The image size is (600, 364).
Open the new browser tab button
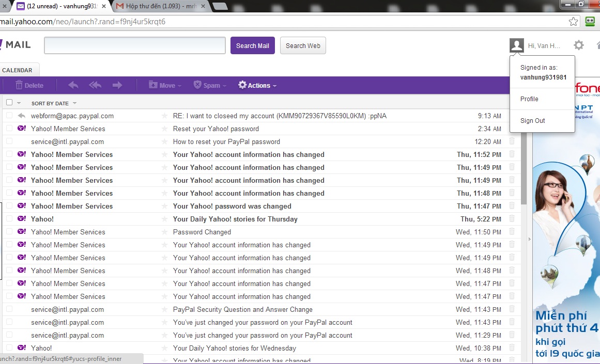pos(220,6)
